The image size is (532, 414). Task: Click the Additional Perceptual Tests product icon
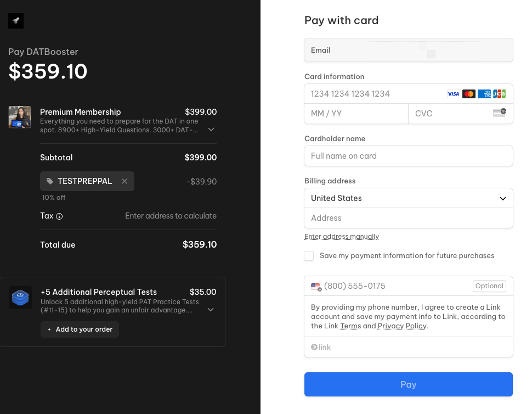(20, 298)
